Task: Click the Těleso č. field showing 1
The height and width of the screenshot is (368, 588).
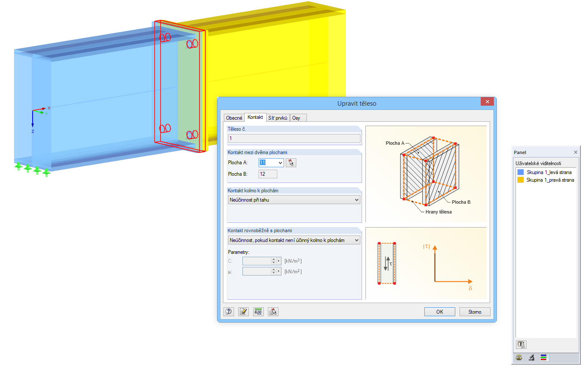Action: (x=294, y=138)
